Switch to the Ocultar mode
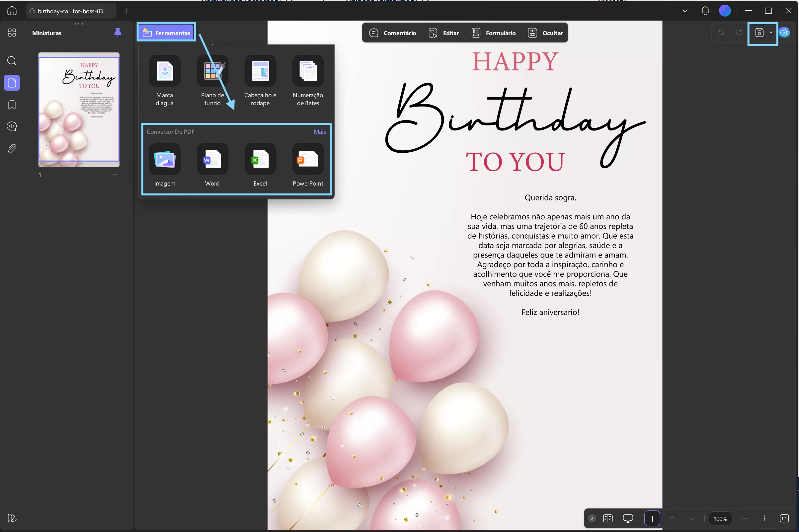Image resolution: width=799 pixels, height=532 pixels. point(546,33)
